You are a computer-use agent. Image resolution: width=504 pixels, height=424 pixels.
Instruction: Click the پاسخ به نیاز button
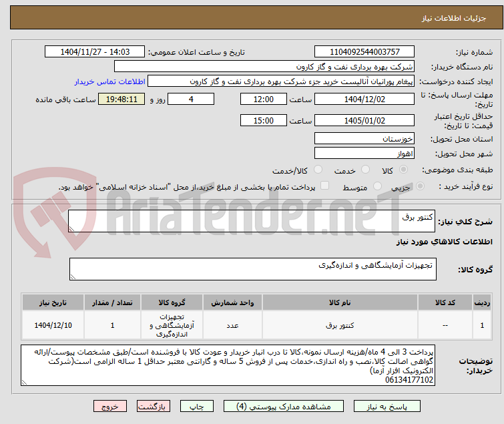click(387, 406)
